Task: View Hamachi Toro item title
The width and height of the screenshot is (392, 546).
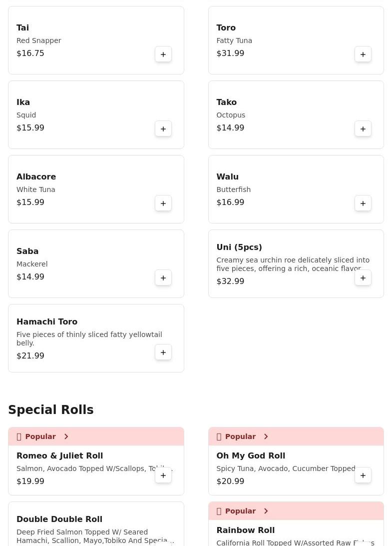Action: pos(47,322)
